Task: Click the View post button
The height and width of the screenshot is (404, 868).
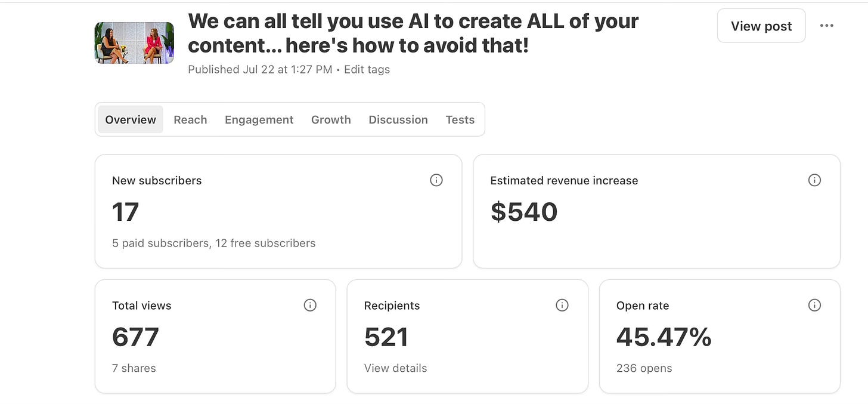Action: point(761,26)
